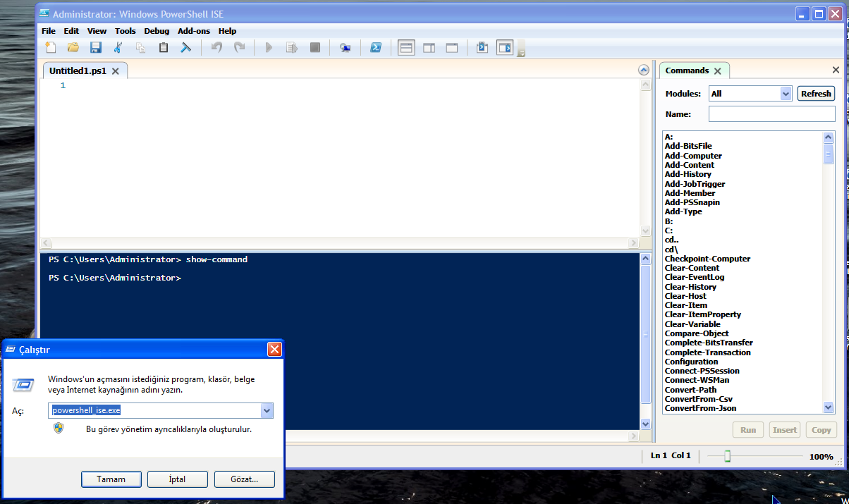Viewport: 849px width, 504px height.
Task: Clear the console pane icon
Action: (186, 47)
